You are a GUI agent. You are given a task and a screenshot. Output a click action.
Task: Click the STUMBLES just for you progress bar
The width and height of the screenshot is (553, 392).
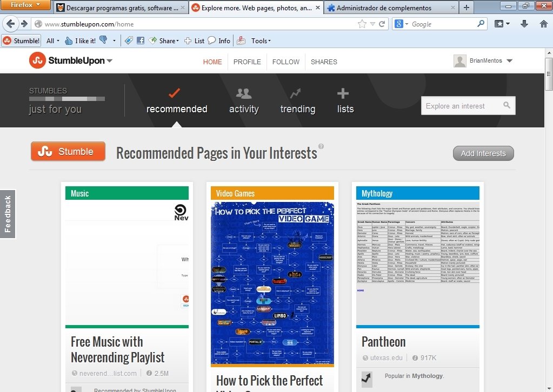coord(67,99)
